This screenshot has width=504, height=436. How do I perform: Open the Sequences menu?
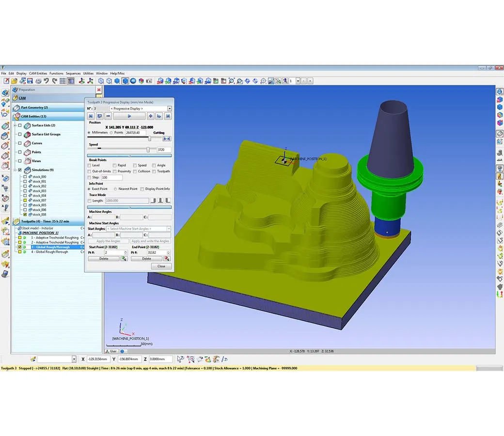(x=73, y=73)
